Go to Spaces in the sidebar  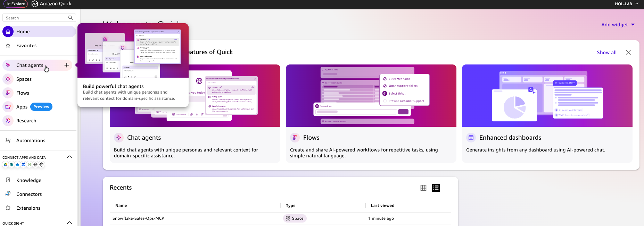24,79
